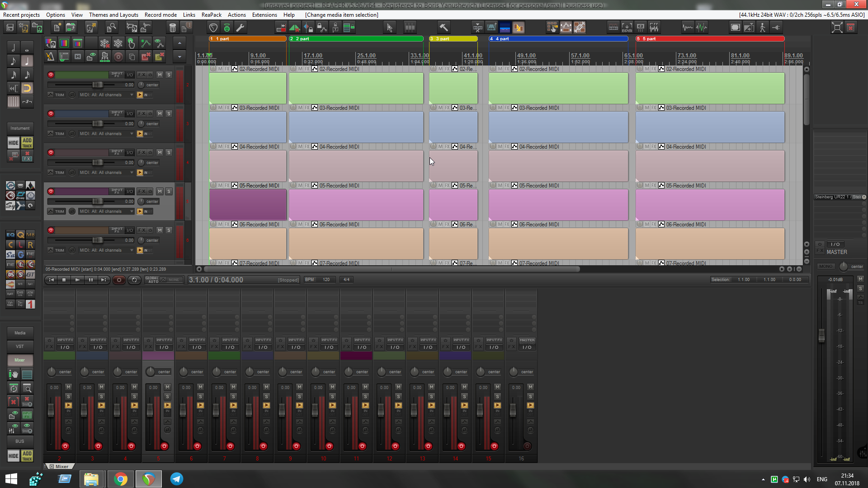Click the trash can icon in toolbar
This screenshot has height=488, width=868.
(x=172, y=28)
